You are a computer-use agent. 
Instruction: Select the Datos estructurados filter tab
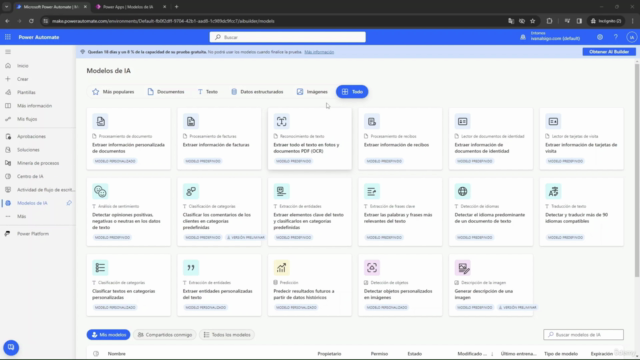pyautogui.click(x=257, y=92)
